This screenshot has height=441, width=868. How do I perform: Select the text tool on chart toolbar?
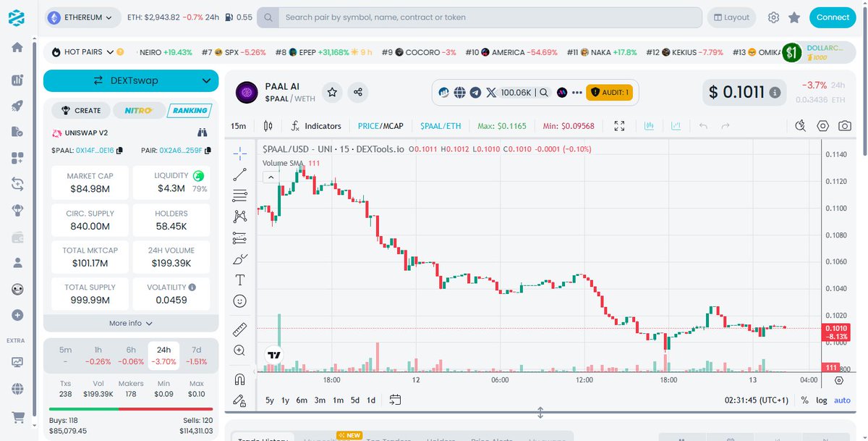coord(240,280)
